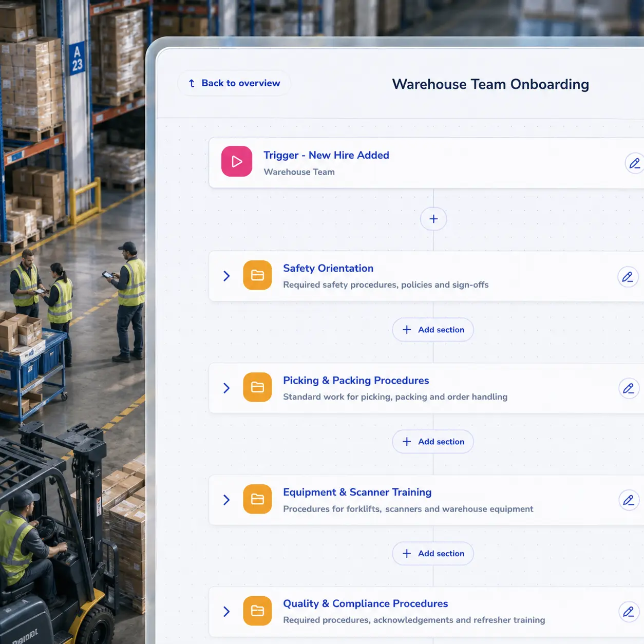Expand Picking & Packing Procedures section
The image size is (644, 644).
coord(226,388)
